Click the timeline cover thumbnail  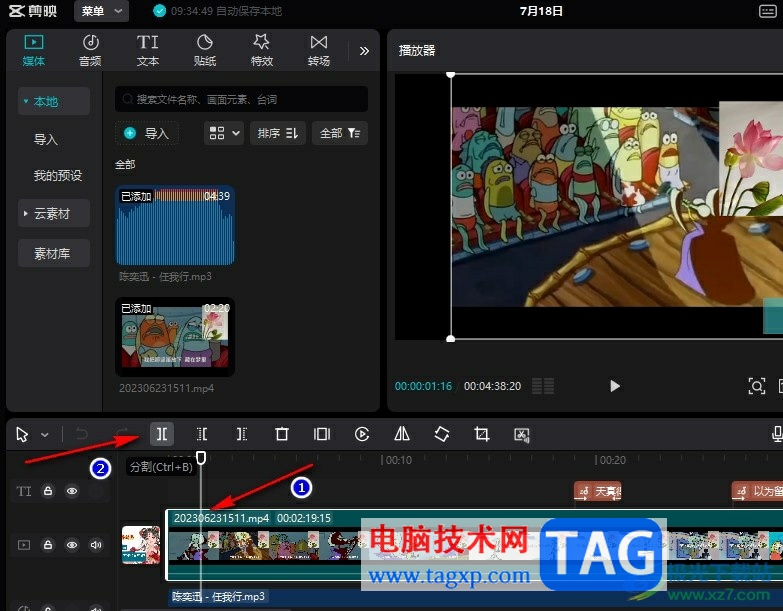(141, 545)
